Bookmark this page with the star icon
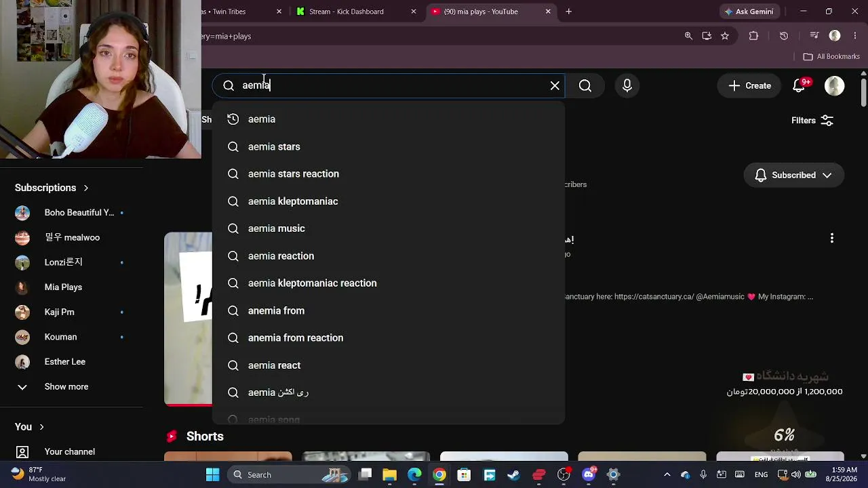Screen dimensions: 868x488 (x=725, y=36)
